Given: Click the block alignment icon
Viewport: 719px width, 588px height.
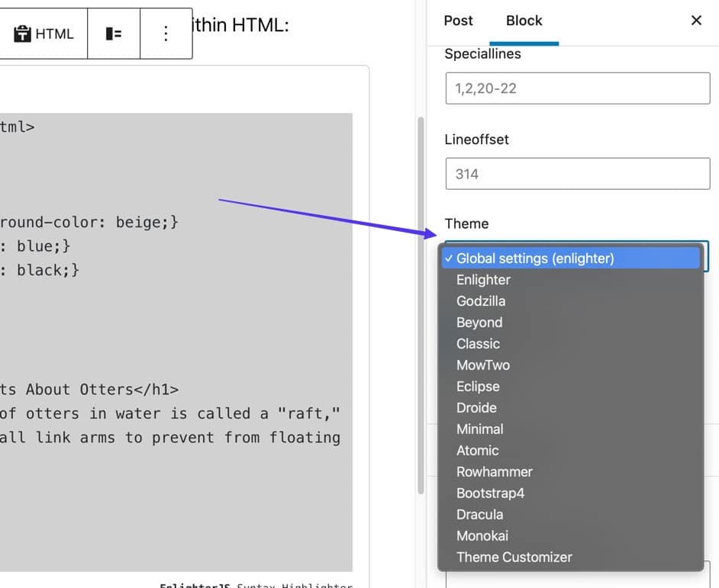Looking at the screenshot, I should click(114, 34).
